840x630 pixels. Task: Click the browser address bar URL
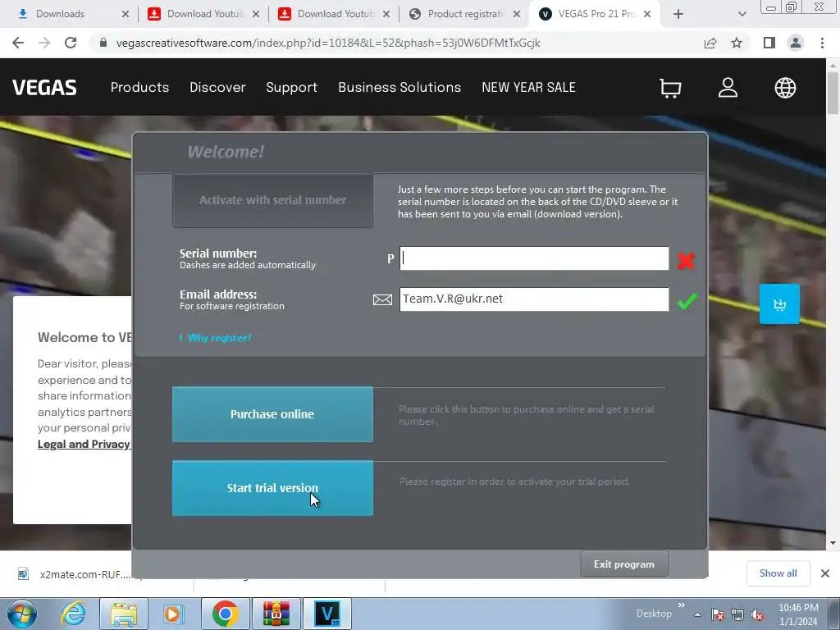click(328, 43)
